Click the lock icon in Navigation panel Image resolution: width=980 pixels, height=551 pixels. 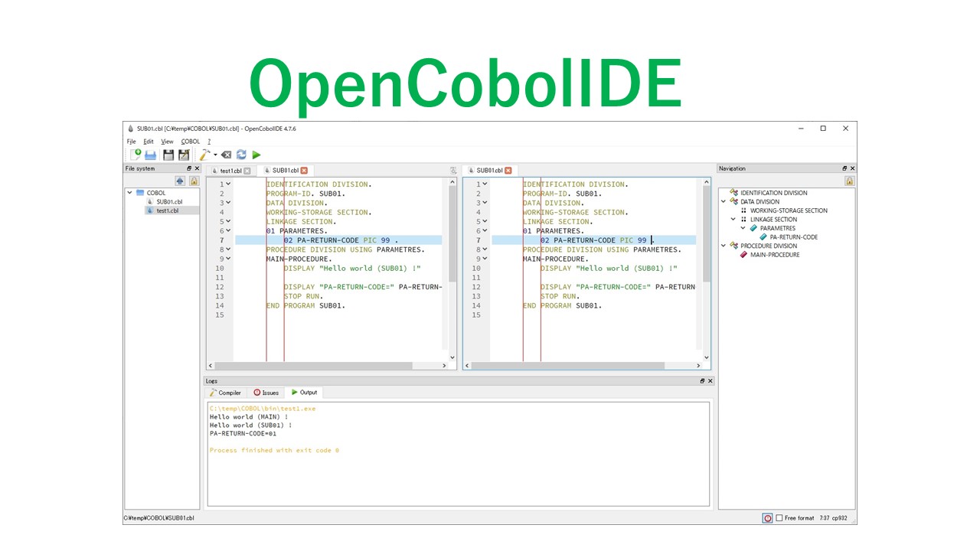coord(849,181)
